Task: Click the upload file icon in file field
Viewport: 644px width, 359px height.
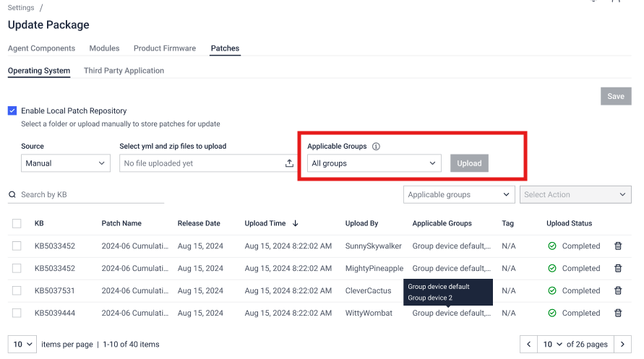Action: point(289,164)
